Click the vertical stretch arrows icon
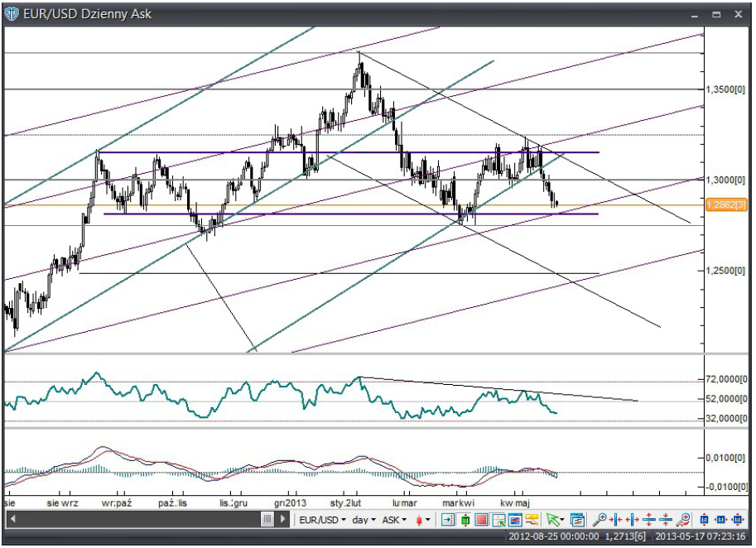This screenshot has height=548, width=756. tap(649, 520)
